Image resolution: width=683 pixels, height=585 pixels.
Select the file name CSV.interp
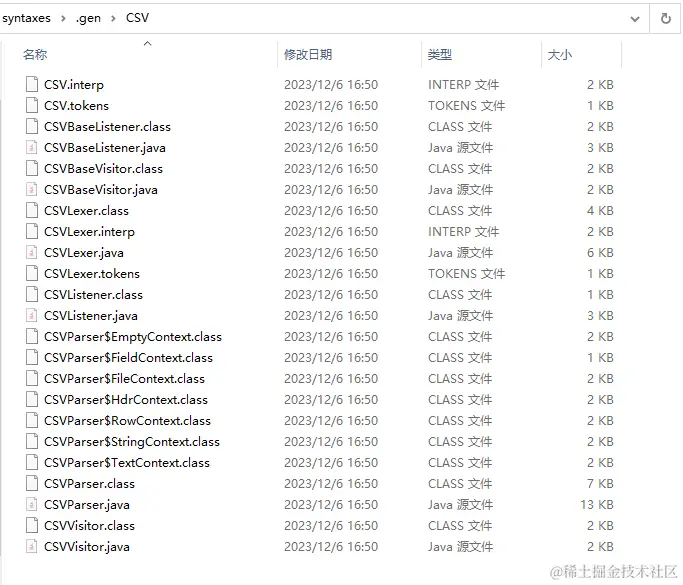point(74,85)
